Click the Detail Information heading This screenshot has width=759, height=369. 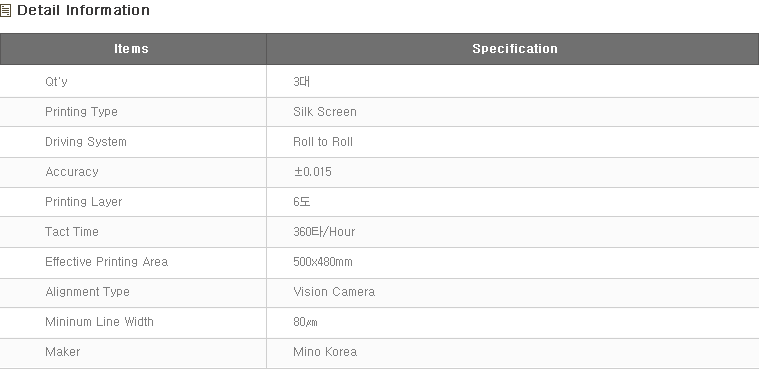pyautogui.click(x=83, y=10)
